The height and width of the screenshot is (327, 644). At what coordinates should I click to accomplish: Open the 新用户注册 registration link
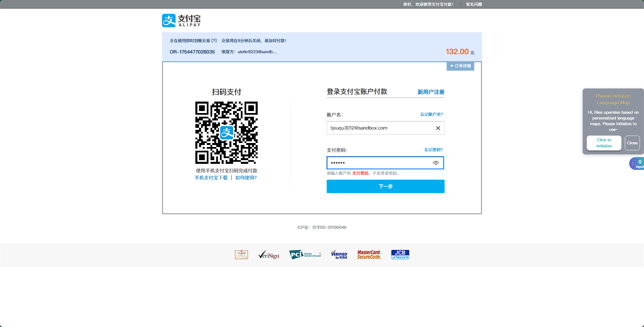431,92
